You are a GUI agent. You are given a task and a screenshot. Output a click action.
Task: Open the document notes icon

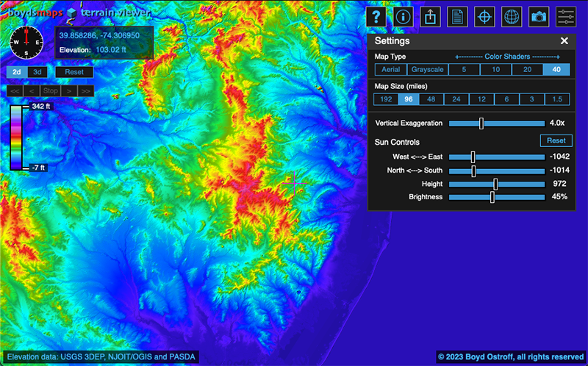457,16
